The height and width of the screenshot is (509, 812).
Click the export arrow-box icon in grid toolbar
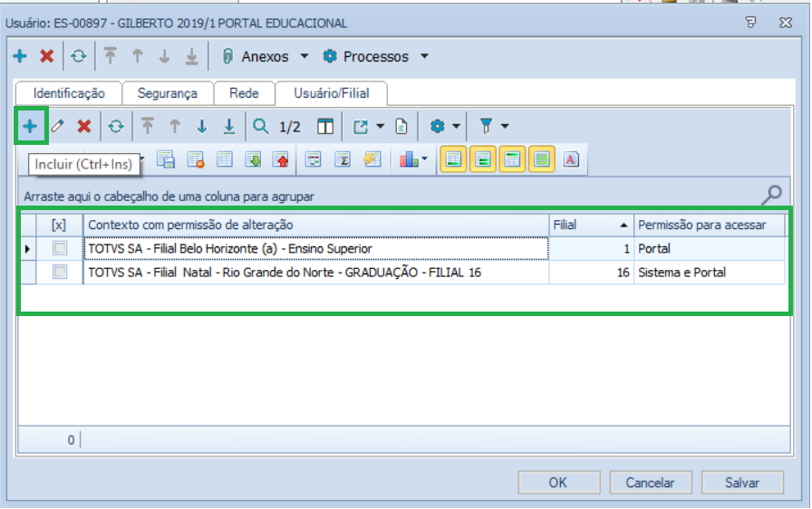click(361, 126)
